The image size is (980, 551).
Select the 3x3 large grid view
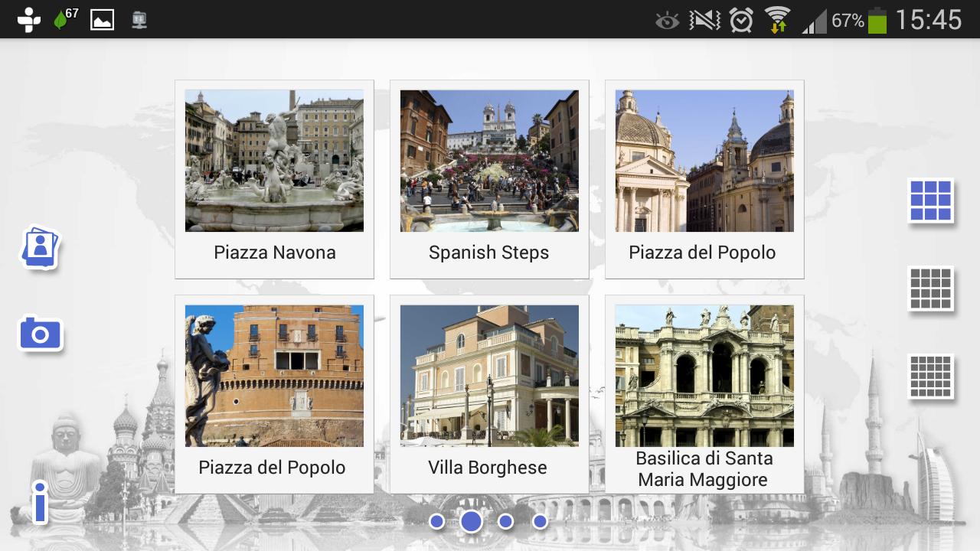[930, 201]
